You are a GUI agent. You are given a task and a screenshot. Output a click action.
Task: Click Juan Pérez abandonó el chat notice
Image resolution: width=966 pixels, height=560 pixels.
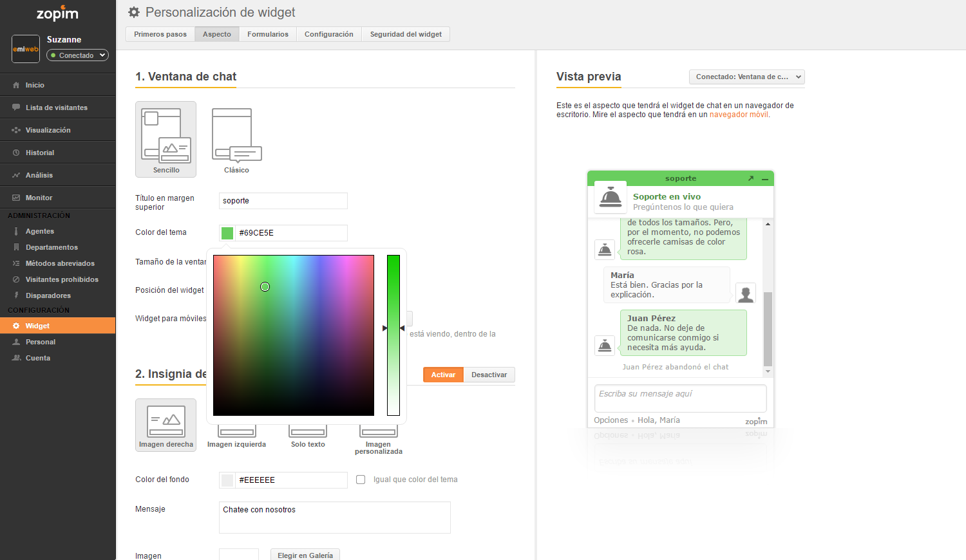click(676, 367)
